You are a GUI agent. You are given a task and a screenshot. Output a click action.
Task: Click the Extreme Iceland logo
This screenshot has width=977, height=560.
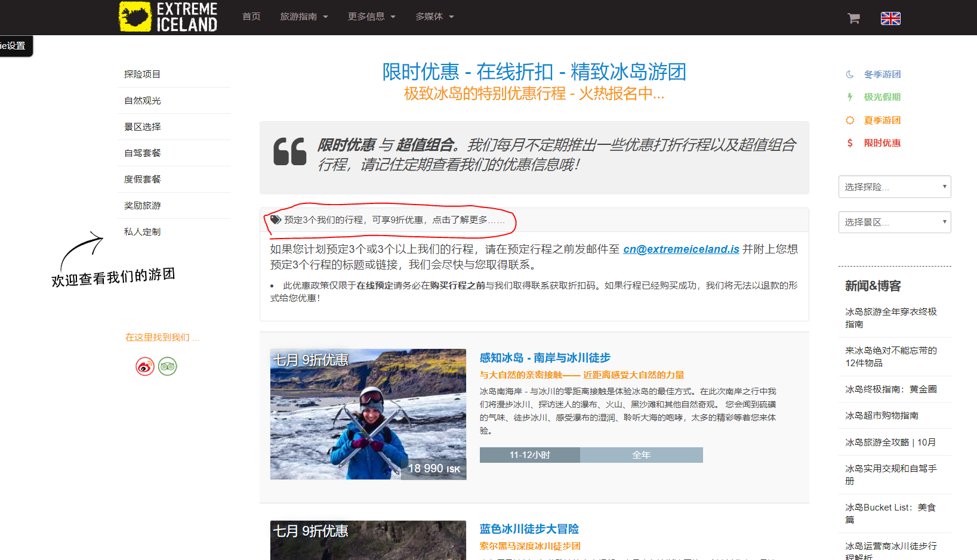click(168, 17)
